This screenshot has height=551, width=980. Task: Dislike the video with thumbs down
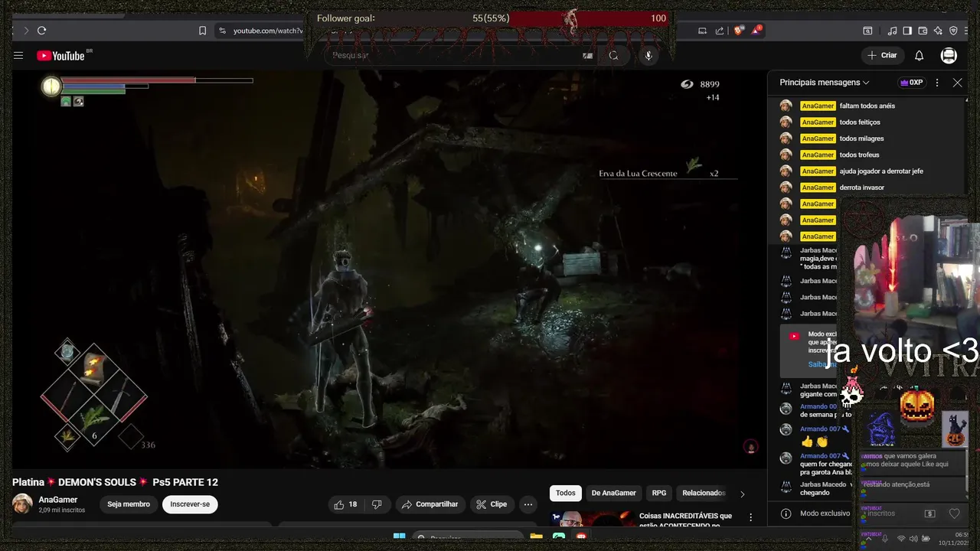pyautogui.click(x=377, y=504)
